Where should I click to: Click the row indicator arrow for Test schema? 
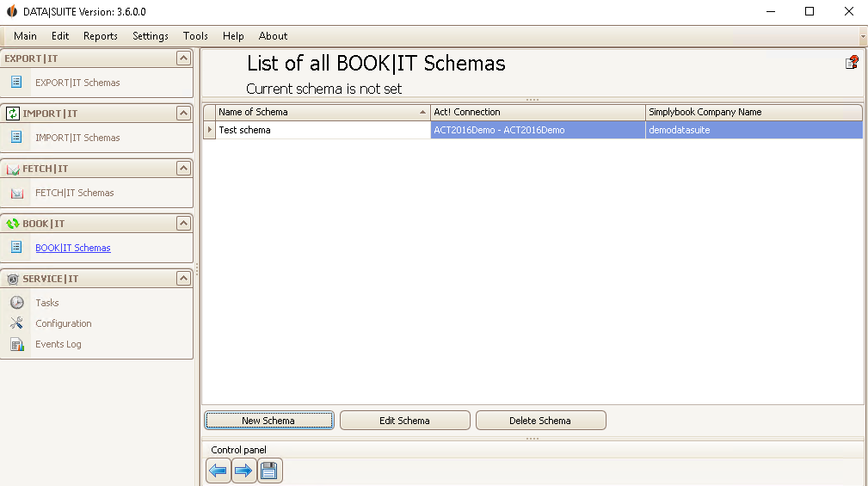[x=209, y=130]
